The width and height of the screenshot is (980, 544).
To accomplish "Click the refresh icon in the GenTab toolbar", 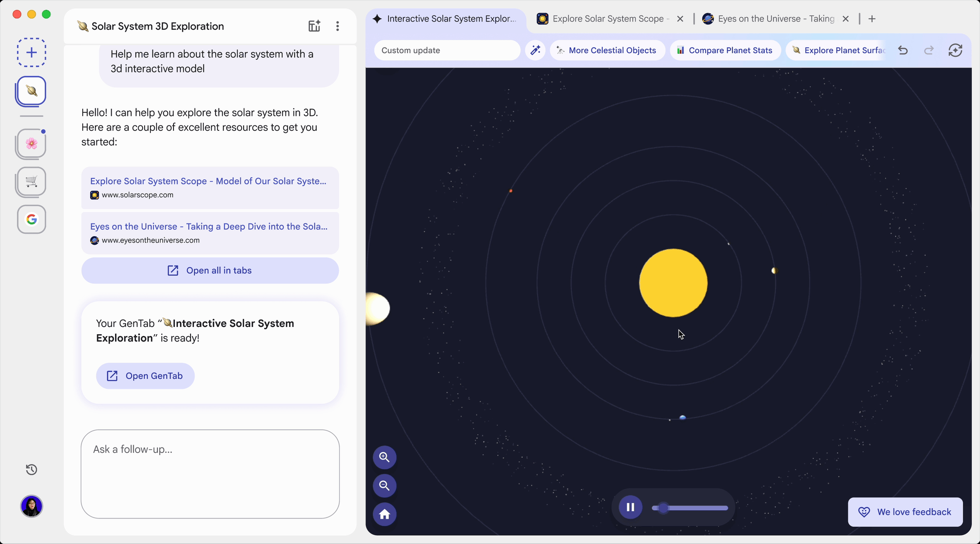I will point(955,50).
